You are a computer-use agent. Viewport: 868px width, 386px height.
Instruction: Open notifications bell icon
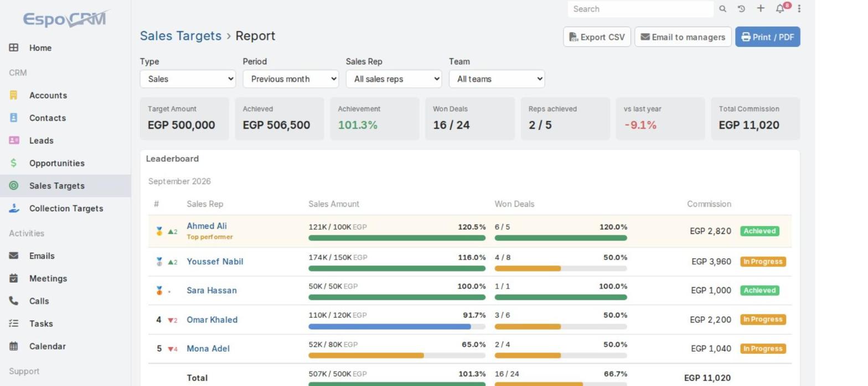pyautogui.click(x=780, y=9)
